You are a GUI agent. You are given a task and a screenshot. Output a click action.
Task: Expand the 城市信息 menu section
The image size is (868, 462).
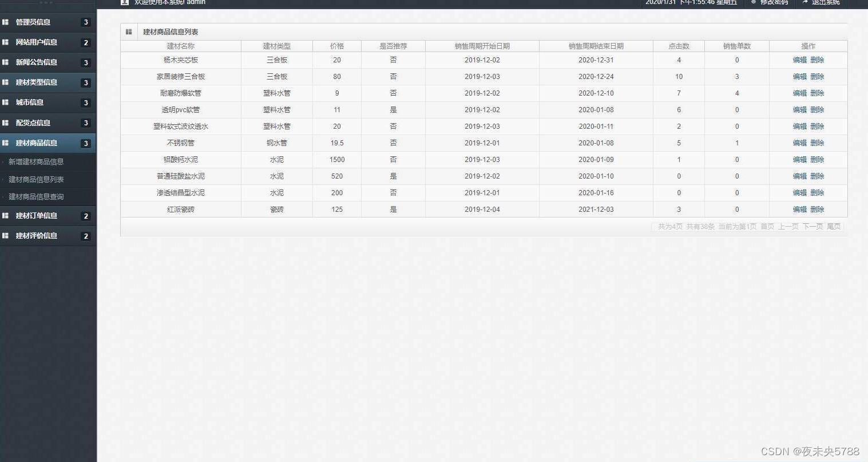click(x=48, y=102)
